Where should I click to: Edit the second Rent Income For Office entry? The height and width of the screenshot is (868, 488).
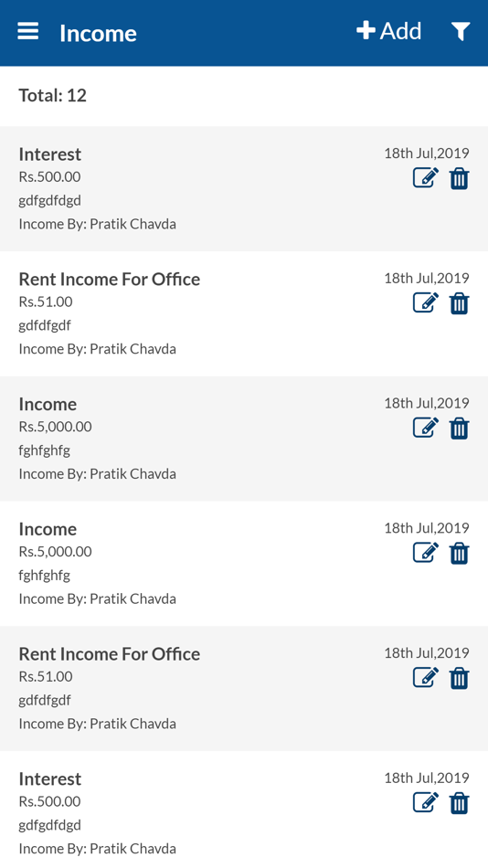pyautogui.click(x=426, y=678)
